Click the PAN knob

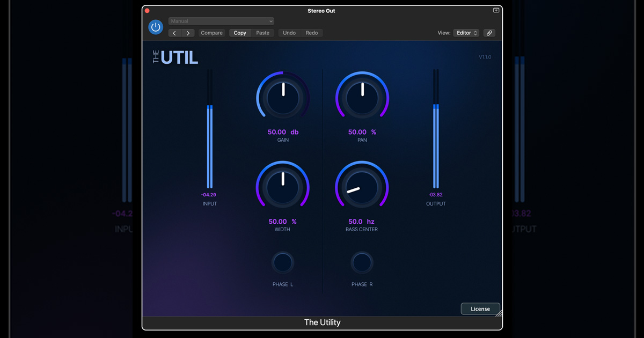tap(362, 97)
